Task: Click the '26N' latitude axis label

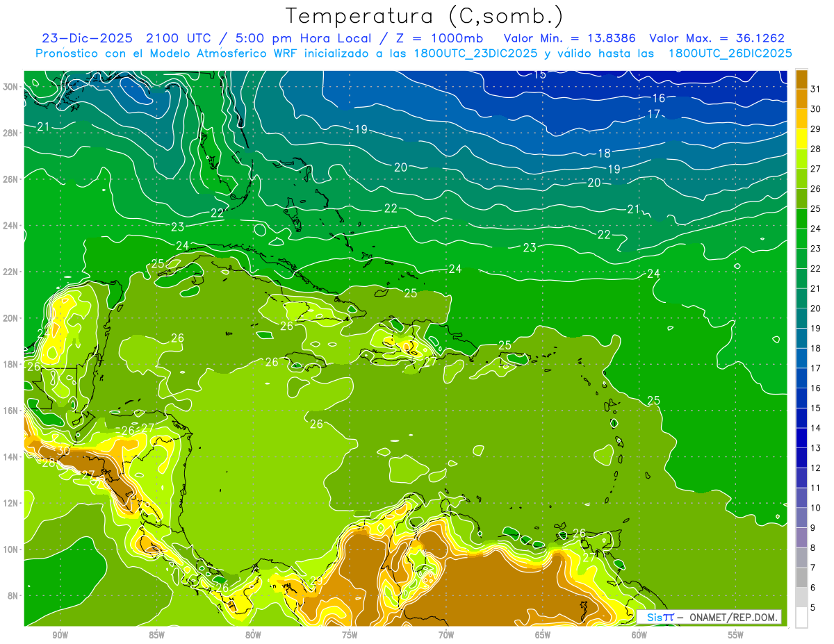Action: click(12, 179)
